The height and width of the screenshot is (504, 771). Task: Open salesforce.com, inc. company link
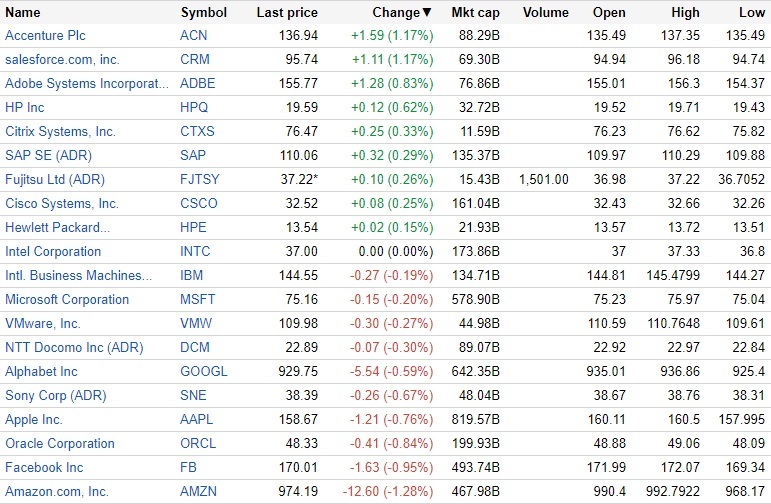point(62,59)
